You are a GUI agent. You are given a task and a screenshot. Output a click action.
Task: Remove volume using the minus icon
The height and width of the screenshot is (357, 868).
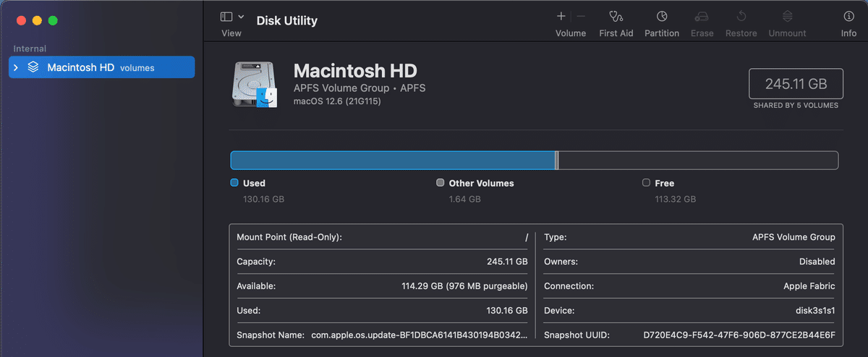(x=581, y=16)
